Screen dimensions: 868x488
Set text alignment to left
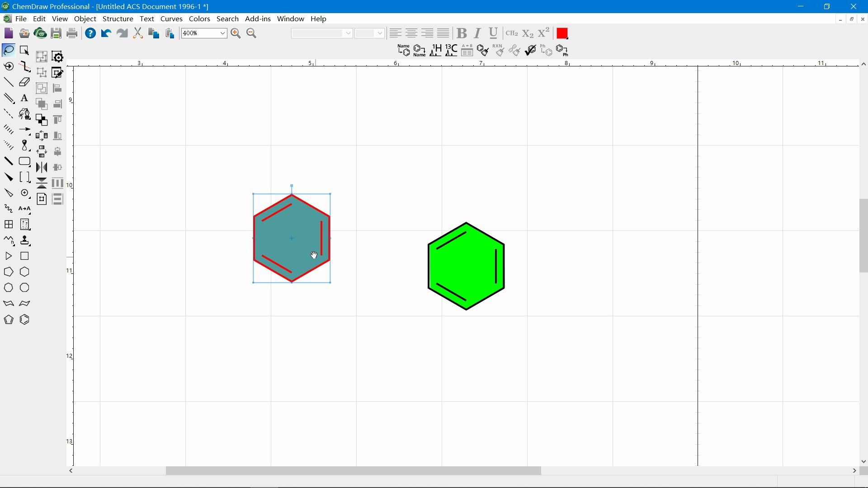pos(396,33)
